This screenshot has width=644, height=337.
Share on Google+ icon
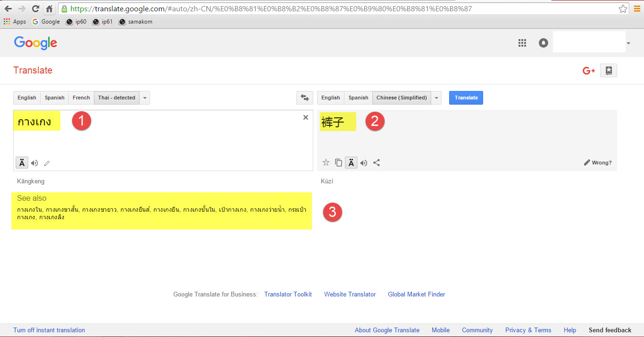[589, 71]
